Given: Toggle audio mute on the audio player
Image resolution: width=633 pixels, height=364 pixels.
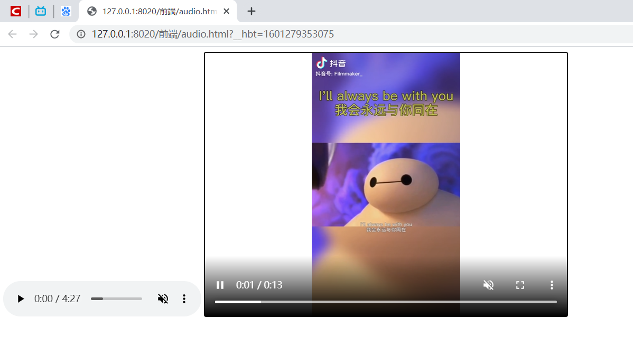Looking at the screenshot, I should tap(163, 298).
